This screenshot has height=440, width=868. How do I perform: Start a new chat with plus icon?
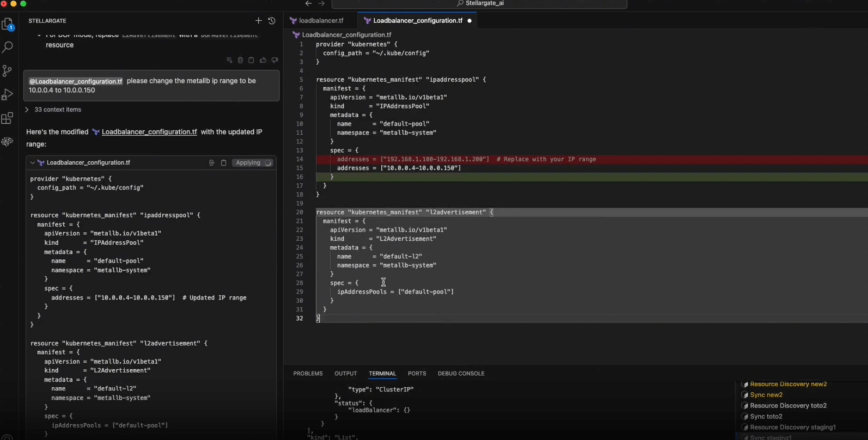click(259, 21)
